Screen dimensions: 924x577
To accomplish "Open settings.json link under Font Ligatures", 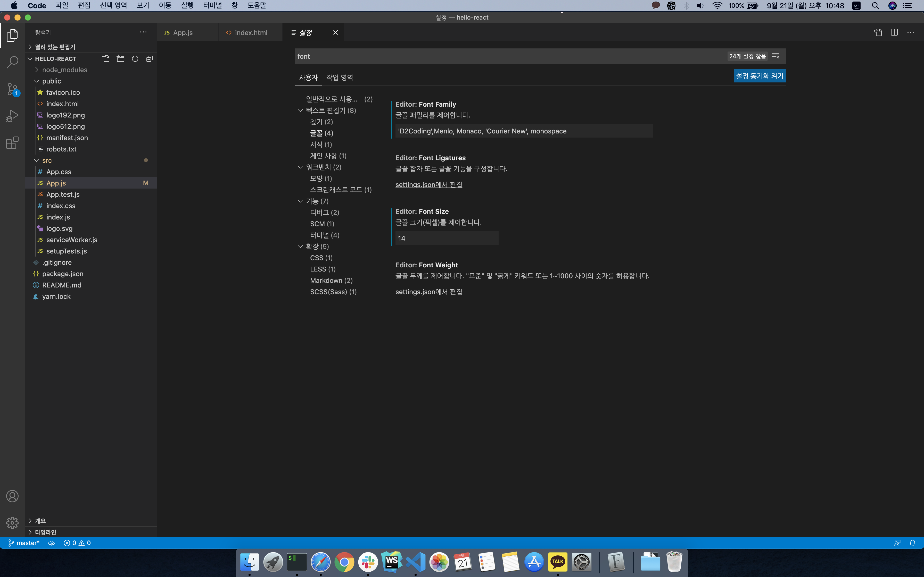I will [x=428, y=185].
